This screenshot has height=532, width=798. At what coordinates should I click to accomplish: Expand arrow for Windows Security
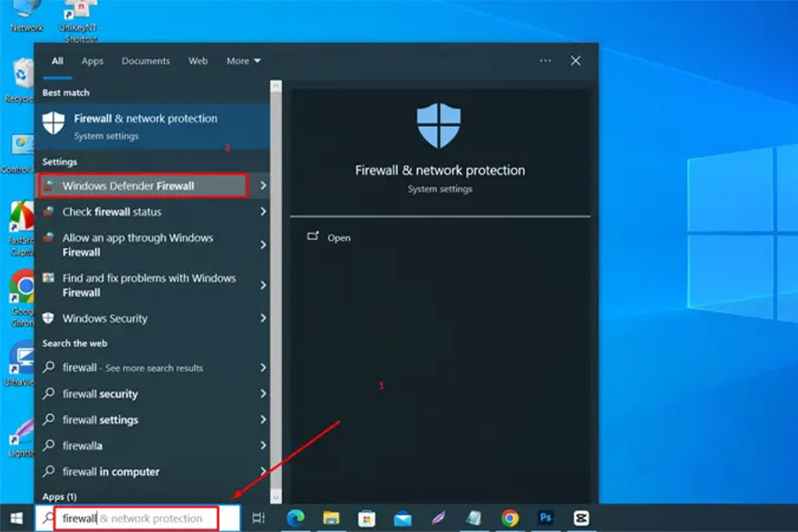[x=263, y=318]
